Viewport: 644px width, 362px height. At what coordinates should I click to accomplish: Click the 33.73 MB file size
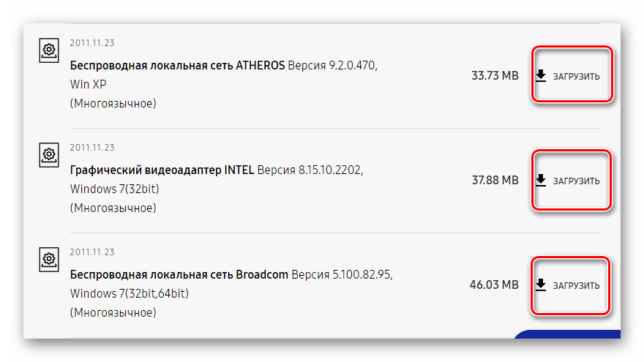(x=495, y=75)
